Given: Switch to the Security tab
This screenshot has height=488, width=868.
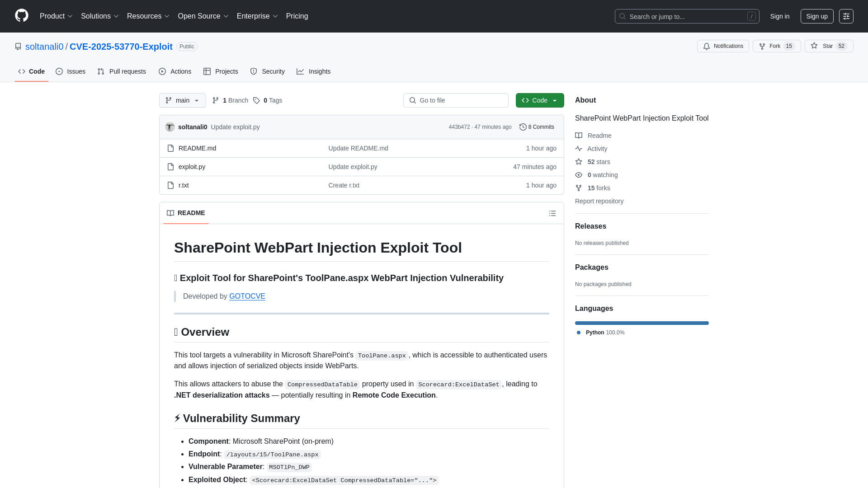Looking at the screenshot, I should pyautogui.click(x=268, y=71).
